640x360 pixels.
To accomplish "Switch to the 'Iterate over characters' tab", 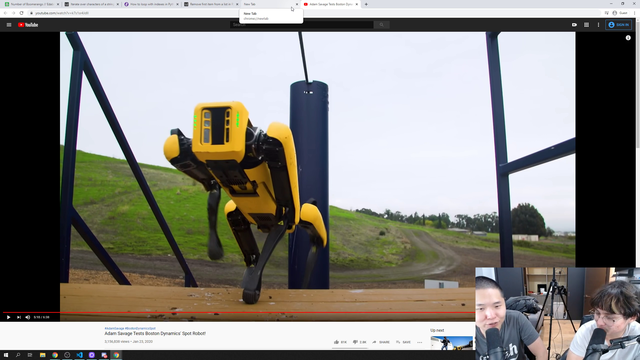I will (x=92, y=4).
